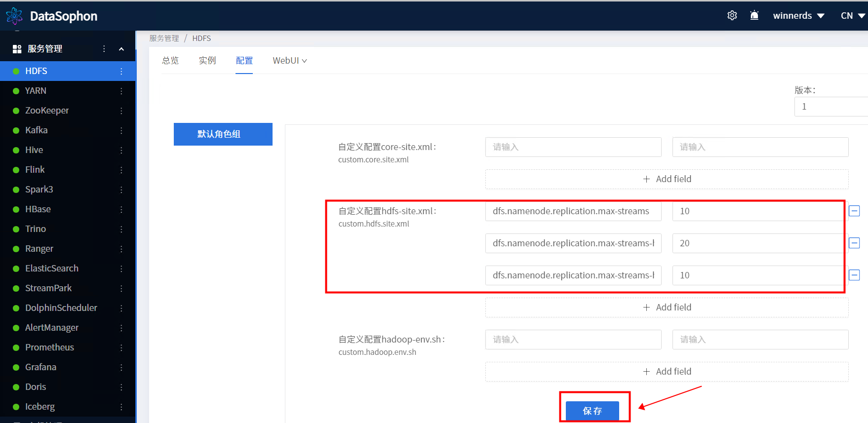Click the 服务管理 grid icon

[x=17, y=49]
